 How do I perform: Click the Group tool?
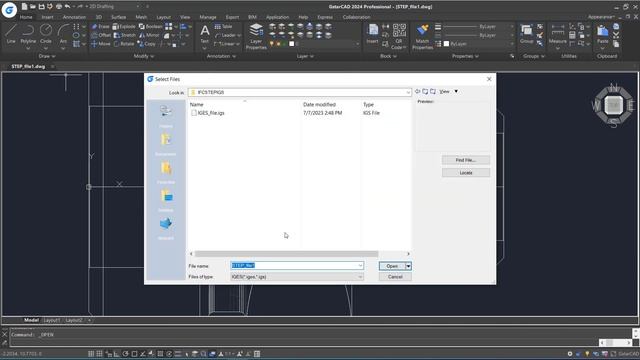point(527,34)
